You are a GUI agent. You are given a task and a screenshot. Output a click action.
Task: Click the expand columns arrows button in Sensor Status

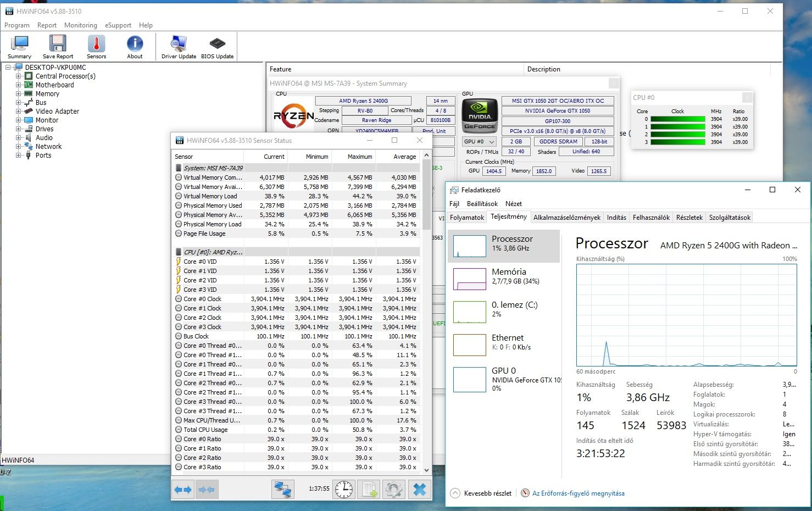[x=183, y=489]
